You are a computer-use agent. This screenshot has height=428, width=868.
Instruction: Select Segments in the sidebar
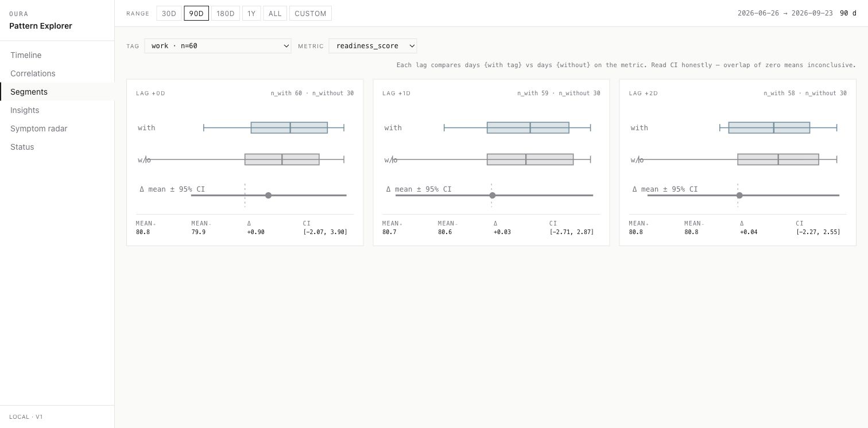tap(57, 92)
